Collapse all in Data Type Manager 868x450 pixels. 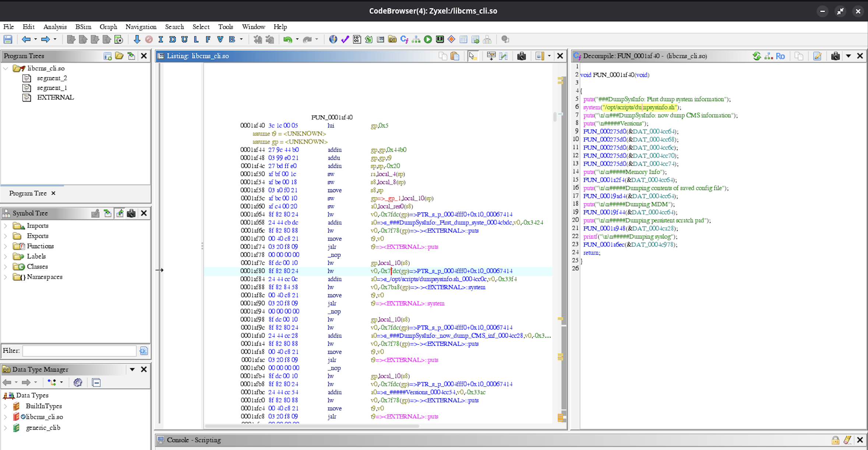pos(96,383)
